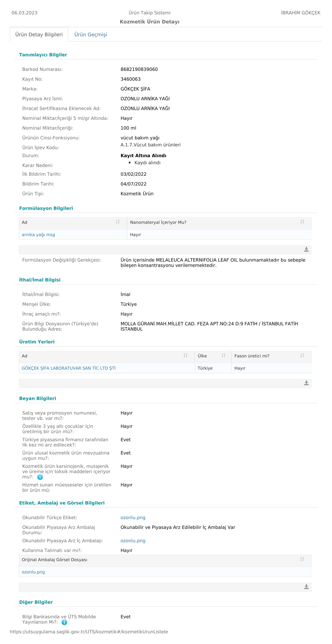
Task: Click the Beyan Bilgileri section heading
Action: (x=37, y=398)
